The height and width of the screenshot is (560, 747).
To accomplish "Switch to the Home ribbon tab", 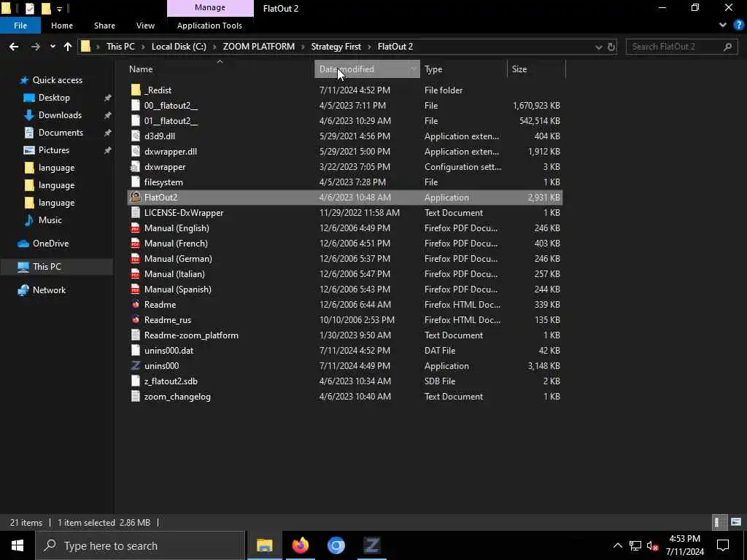I will (x=62, y=26).
